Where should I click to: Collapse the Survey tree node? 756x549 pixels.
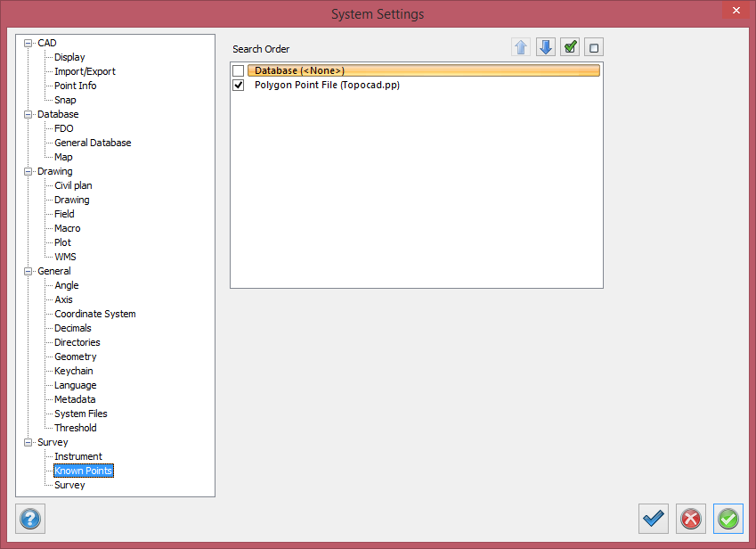[28, 442]
